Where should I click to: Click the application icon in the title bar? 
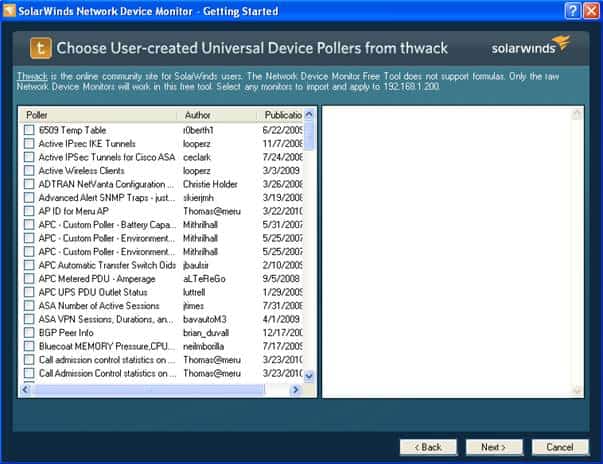pos(9,11)
